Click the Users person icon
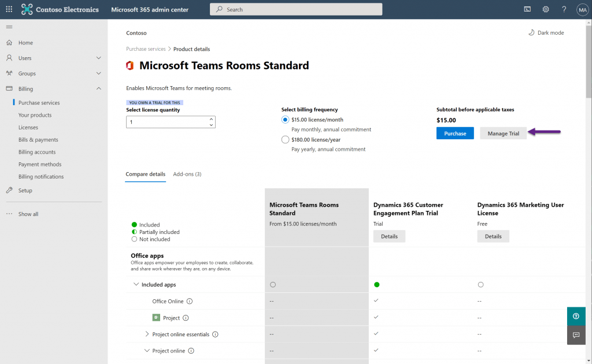Screen dimensions: 592x364 [9, 58]
